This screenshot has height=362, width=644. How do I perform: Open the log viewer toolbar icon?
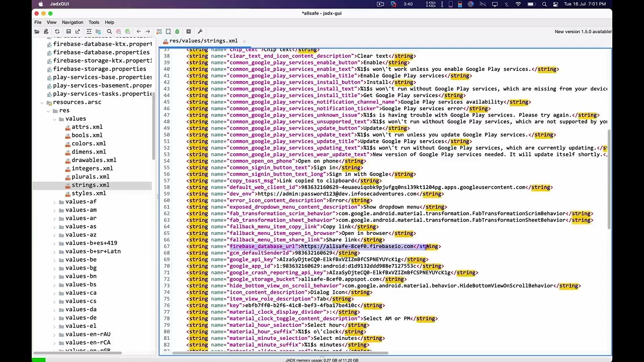click(189, 32)
